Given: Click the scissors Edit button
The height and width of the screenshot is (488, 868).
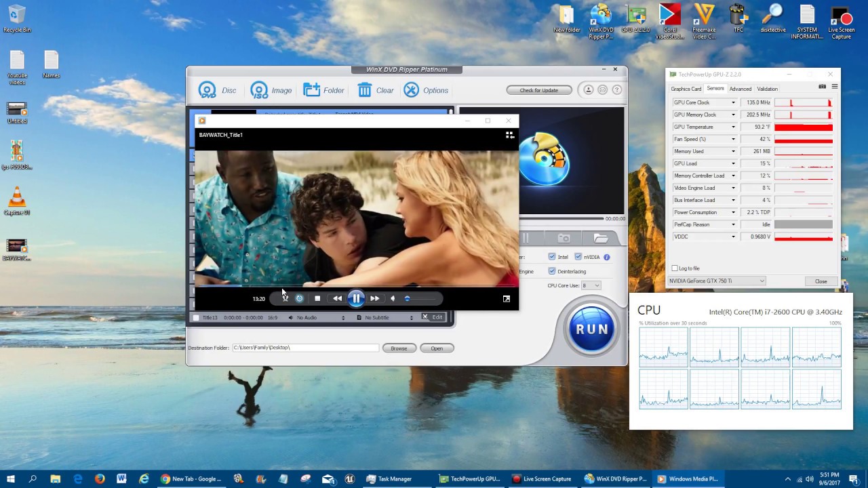Looking at the screenshot, I should (433, 317).
